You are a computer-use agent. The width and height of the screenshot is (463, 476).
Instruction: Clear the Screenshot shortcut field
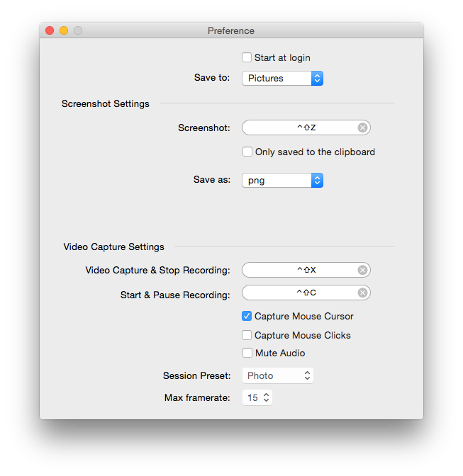(362, 127)
